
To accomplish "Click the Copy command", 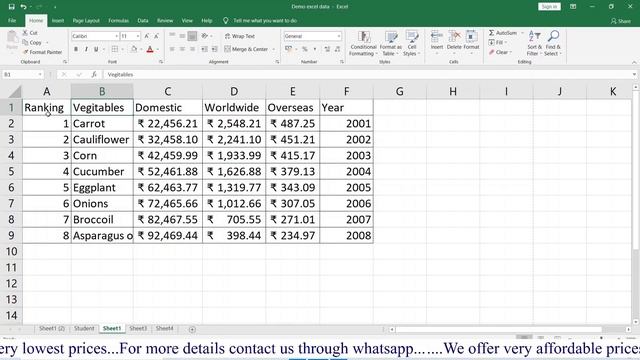I will pyautogui.click(x=32, y=42).
